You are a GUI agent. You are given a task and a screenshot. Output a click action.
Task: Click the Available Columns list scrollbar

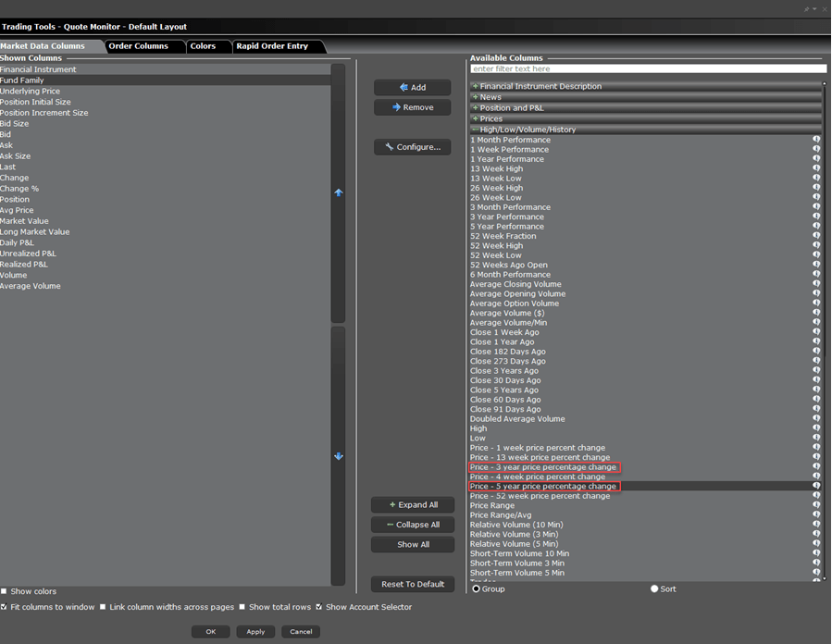pyautogui.click(x=826, y=324)
